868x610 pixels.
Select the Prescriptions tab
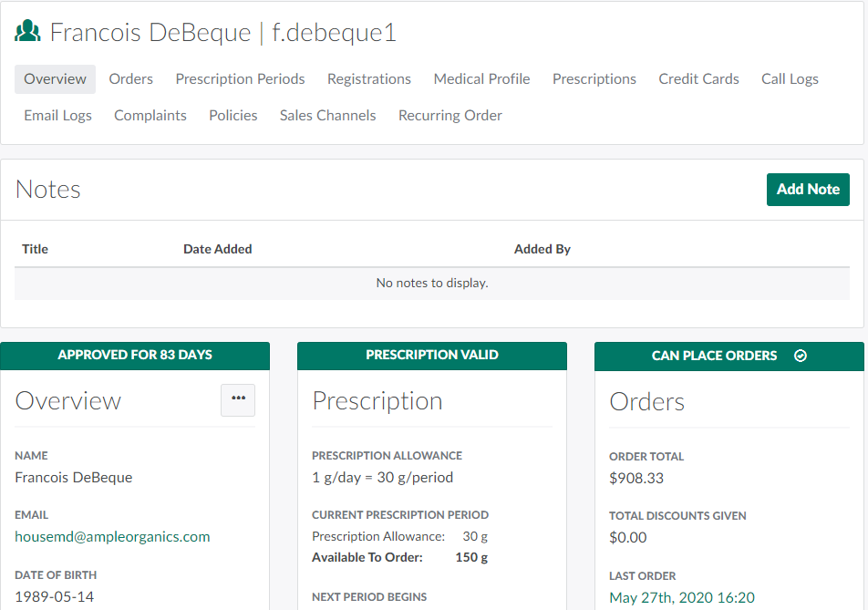pos(594,79)
